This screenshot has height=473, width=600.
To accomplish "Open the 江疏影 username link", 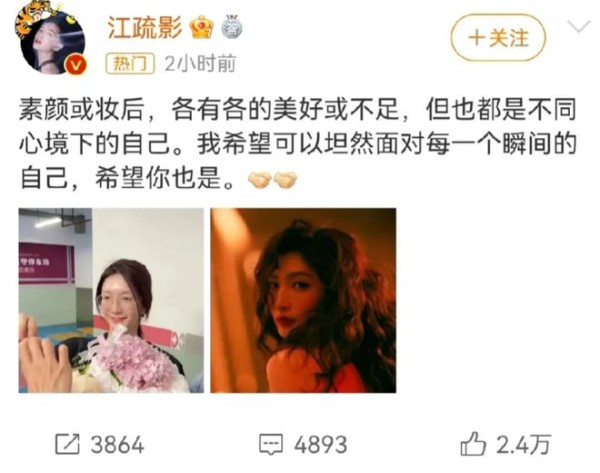I will tap(145, 28).
